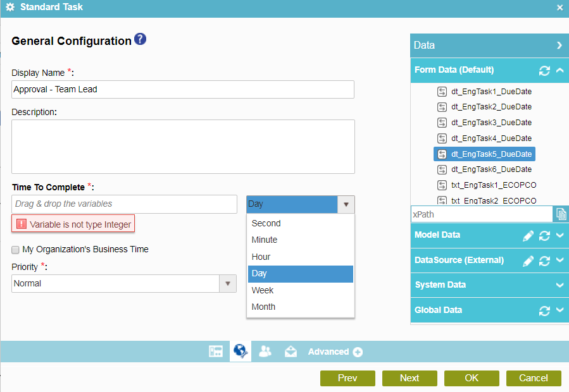Viewport: 569px width, 392px height.
Task: Refresh the Form Data (Default) section
Action: point(544,70)
